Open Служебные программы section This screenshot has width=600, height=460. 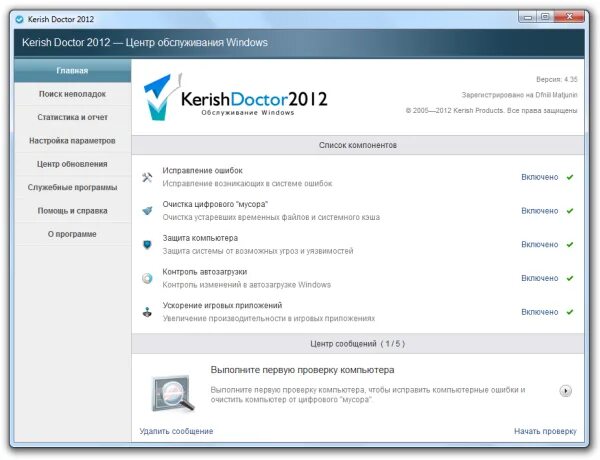pyautogui.click(x=72, y=188)
